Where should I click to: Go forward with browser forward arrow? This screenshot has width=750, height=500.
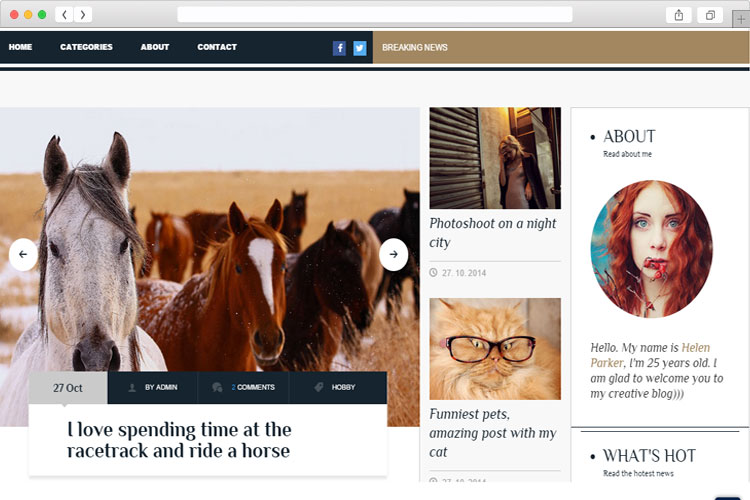tap(83, 15)
